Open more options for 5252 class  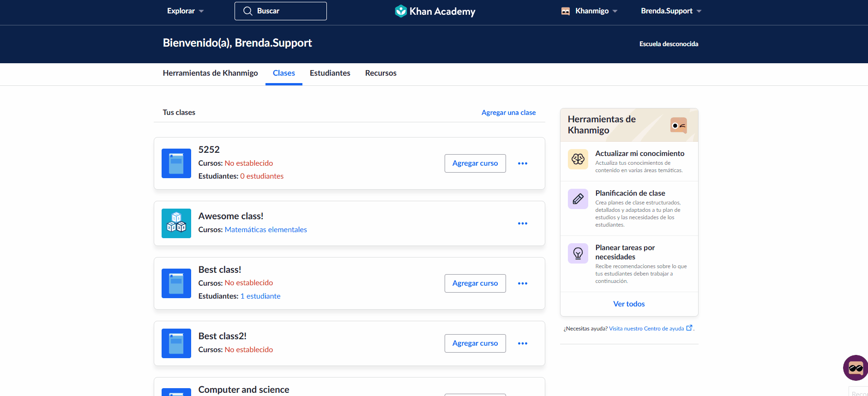[x=523, y=163]
